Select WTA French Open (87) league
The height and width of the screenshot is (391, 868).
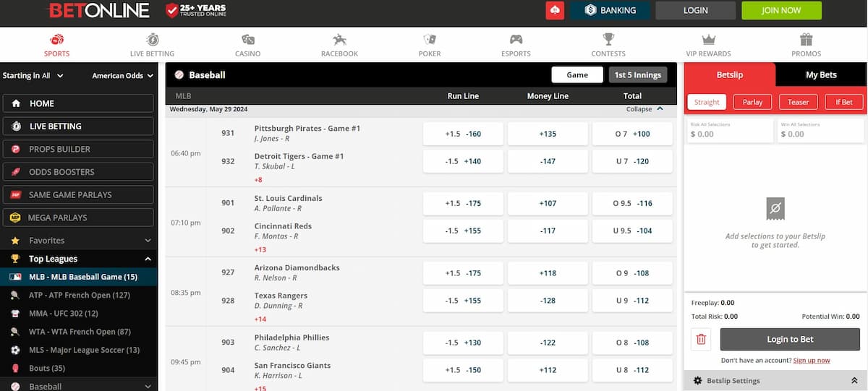click(x=78, y=332)
